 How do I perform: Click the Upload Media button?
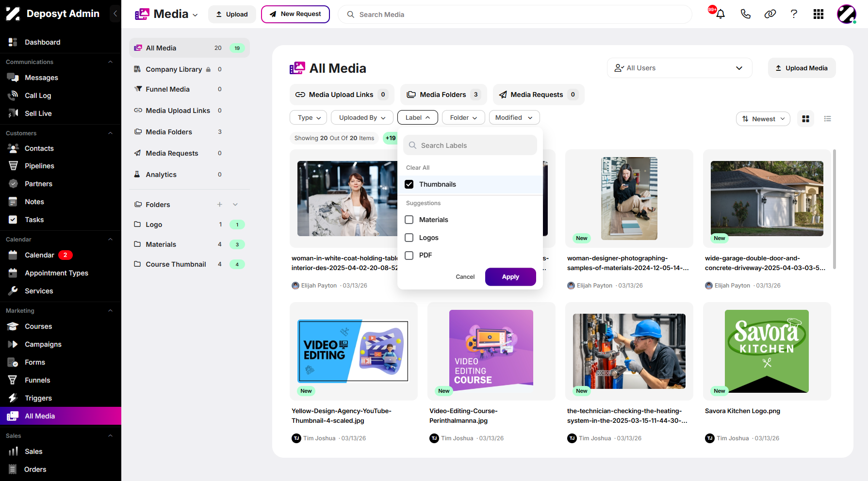802,68
